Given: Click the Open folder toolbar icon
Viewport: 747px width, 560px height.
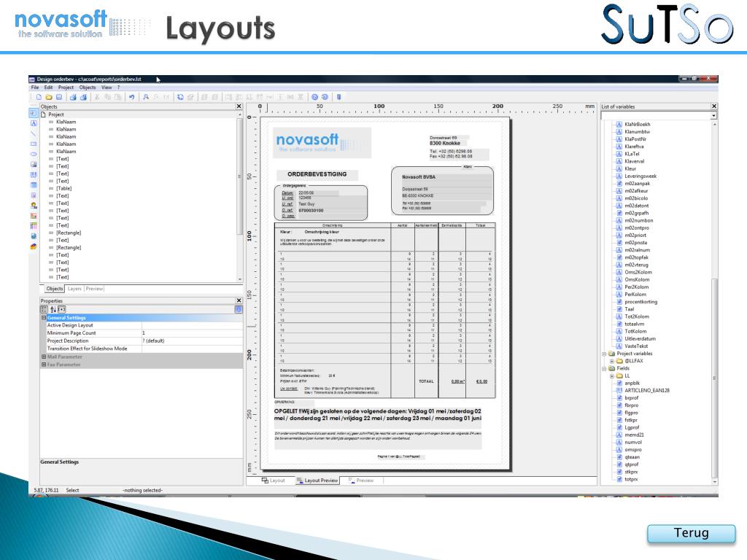Looking at the screenshot, I should pos(49,97).
